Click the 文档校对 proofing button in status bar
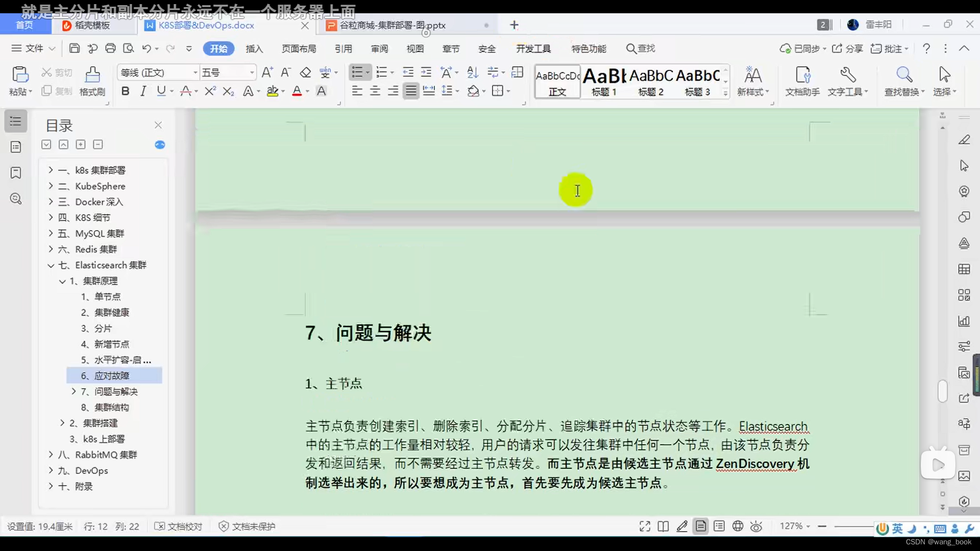This screenshot has height=551, width=980. [178, 526]
